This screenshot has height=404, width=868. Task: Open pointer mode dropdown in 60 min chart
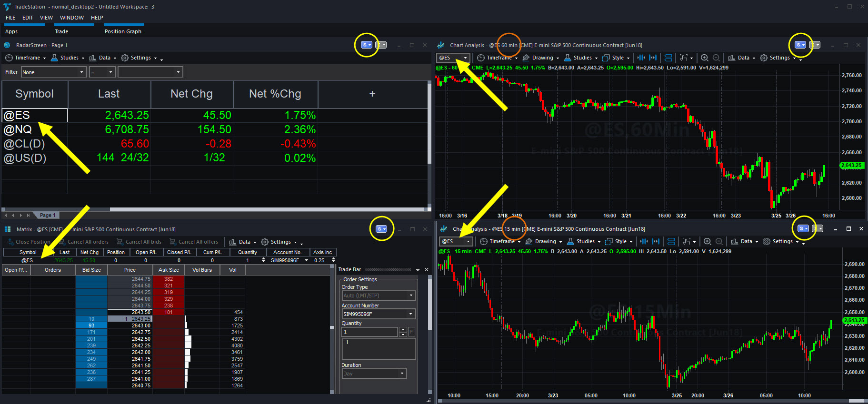tap(686, 58)
